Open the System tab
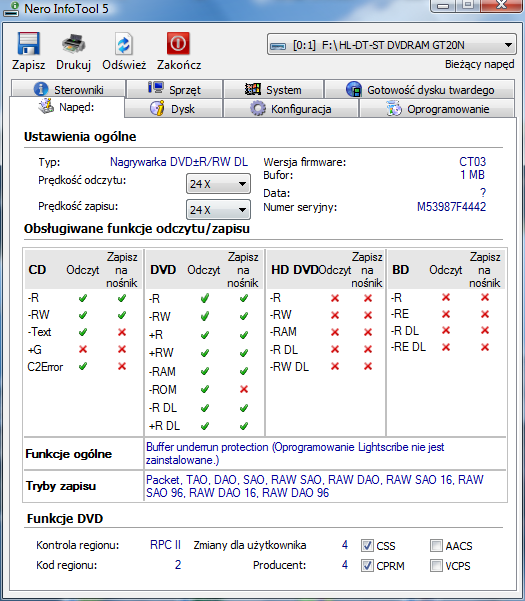 tap(274, 89)
